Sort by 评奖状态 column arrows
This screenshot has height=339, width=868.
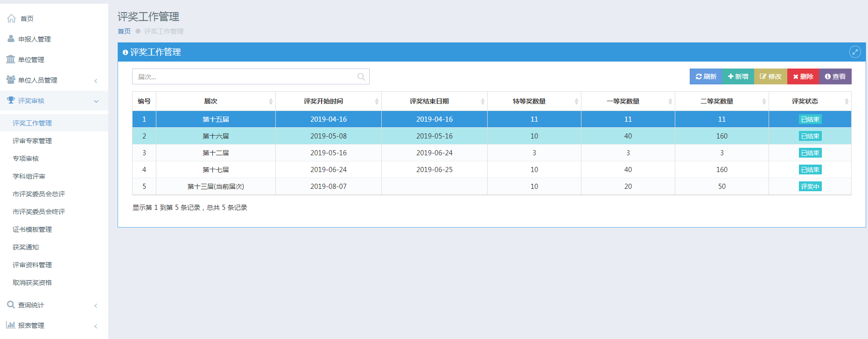pyautogui.click(x=847, y=101)
